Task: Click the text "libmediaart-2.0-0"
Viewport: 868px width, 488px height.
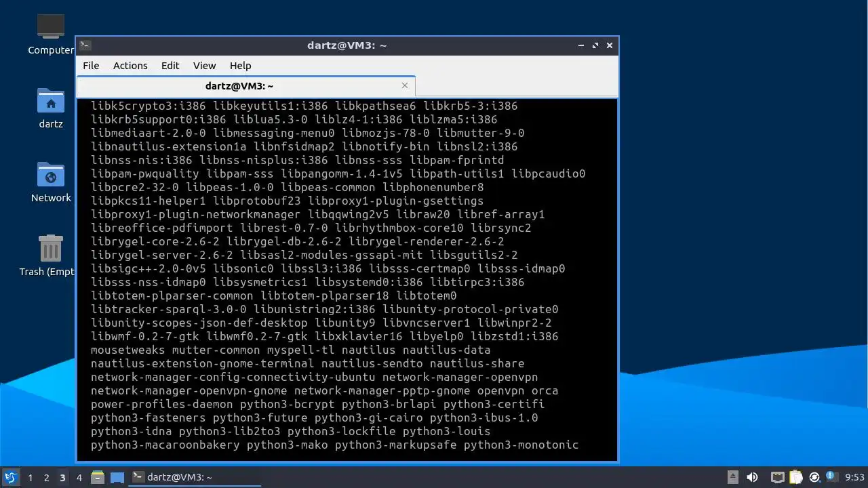Action: point(149,133)
